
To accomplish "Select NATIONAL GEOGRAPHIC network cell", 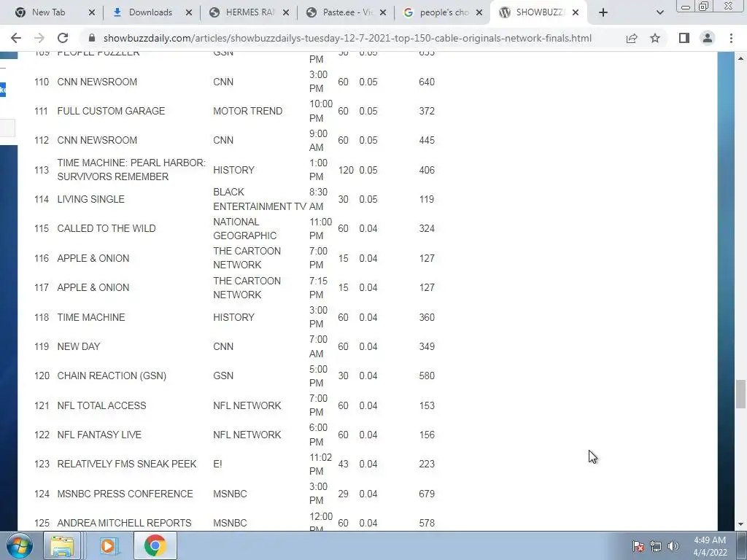I will point(245,228).
